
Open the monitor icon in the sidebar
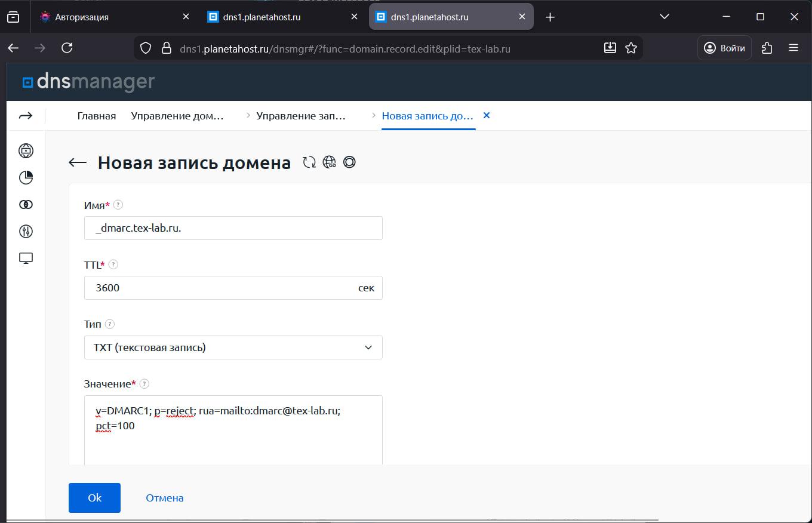[x=25, y=258]
